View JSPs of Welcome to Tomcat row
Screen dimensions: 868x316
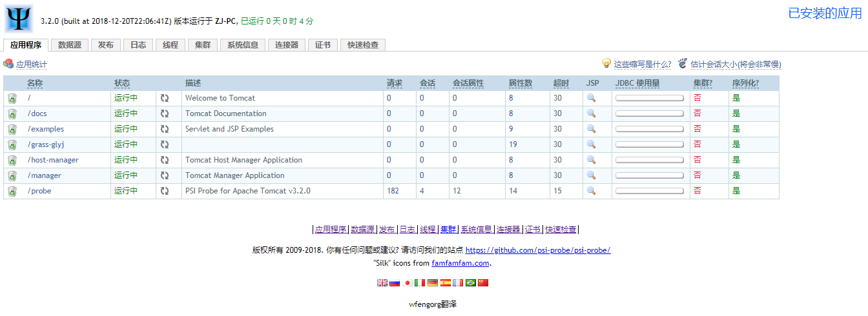coord(591,98)
